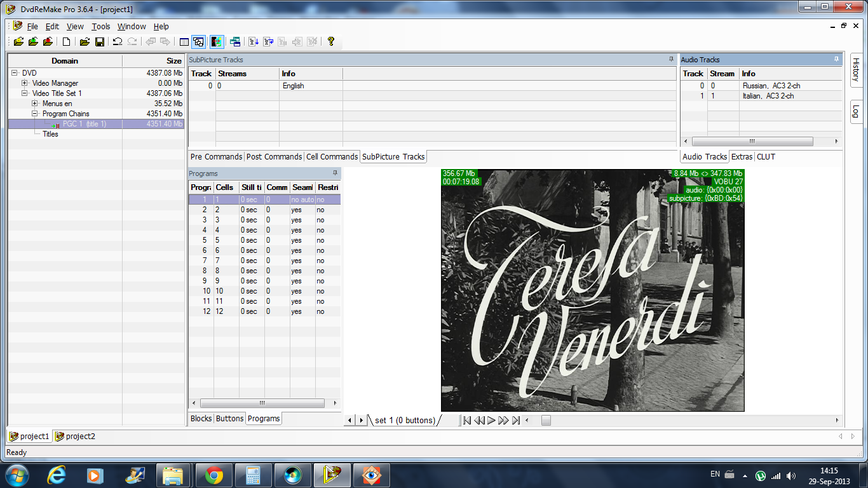Image resolution: width=868 pixels, height=488 pixels.
Task: Select PGC 1 (title 1) in tree
Action: click(x=84, y=124)
